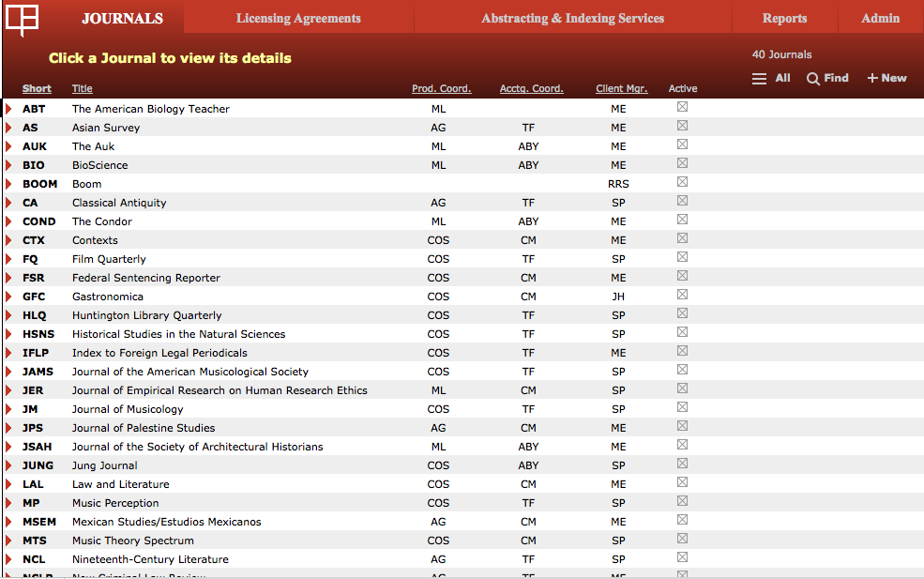The image size is (924, 579).
Task: Open Journal of Musicology entry
Action: [128, 409]
